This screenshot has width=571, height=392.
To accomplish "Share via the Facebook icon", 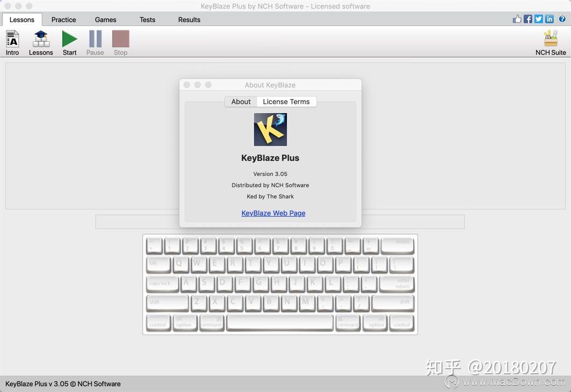I will pos(528,19).
